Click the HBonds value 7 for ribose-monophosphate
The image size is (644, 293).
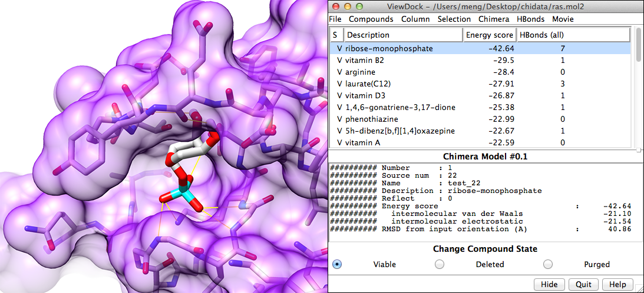pyautogui.click(x=563, y=48)
